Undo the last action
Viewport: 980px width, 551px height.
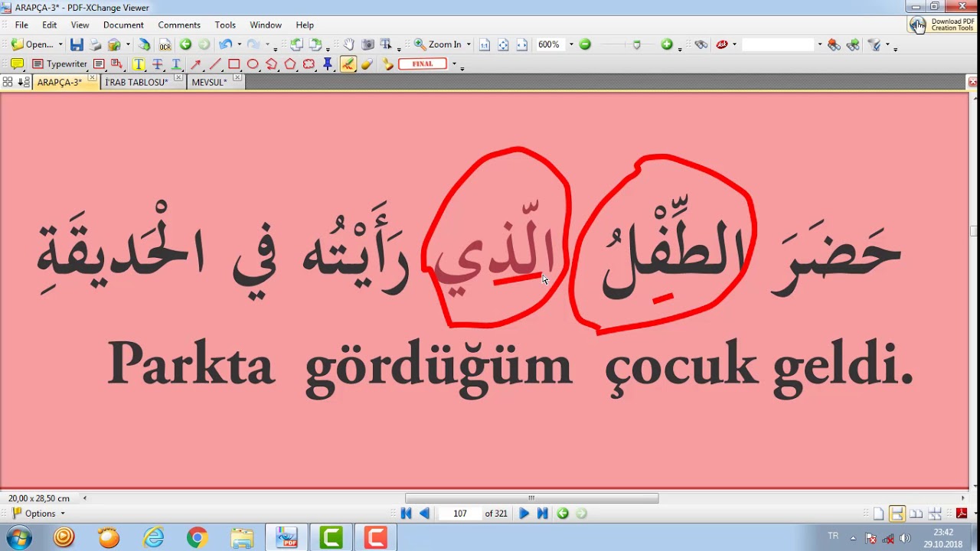[x=224, y=44]
